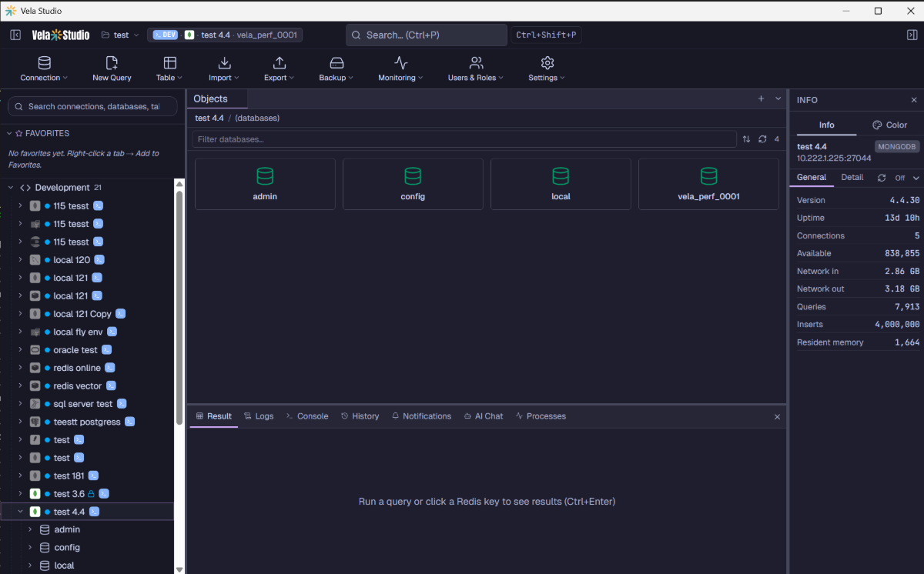Open the Settings gear menu
Viewport: 924px width, 574px height.
pos(547,68)
